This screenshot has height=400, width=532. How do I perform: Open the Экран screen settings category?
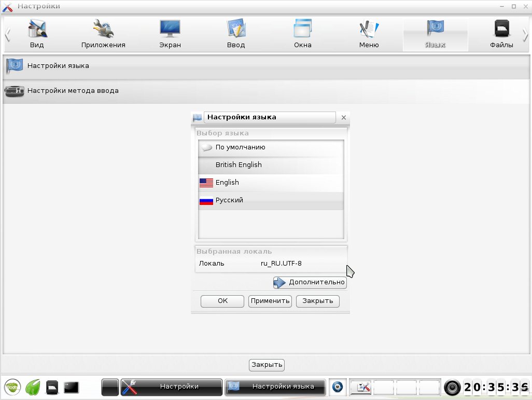[170, 34]
